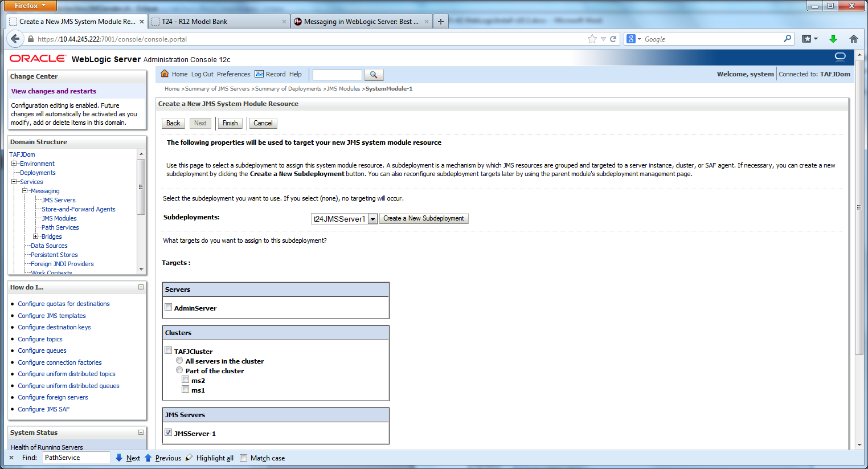Select Part of the cluster option
The height and width of the screenshot is (469, 868).
(179, 370)
